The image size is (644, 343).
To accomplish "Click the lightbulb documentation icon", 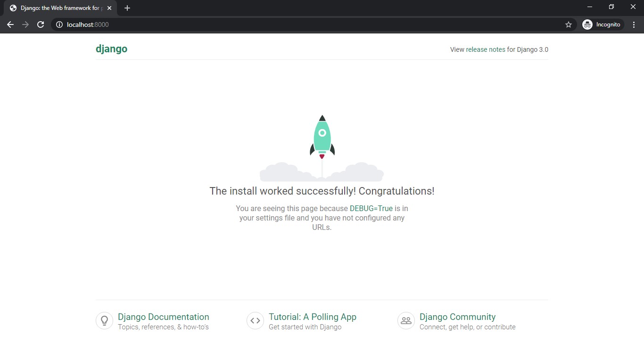I will pos(105,321).
